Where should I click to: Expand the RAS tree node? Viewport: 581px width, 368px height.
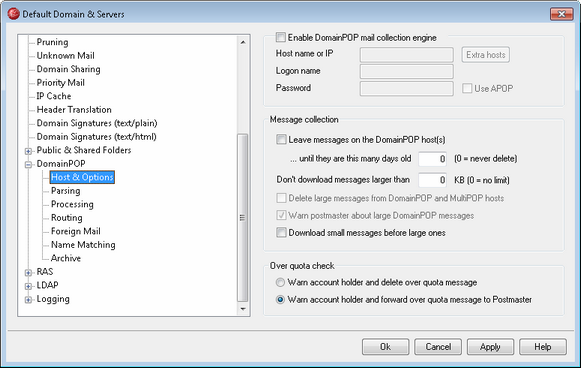pos(28,273)
